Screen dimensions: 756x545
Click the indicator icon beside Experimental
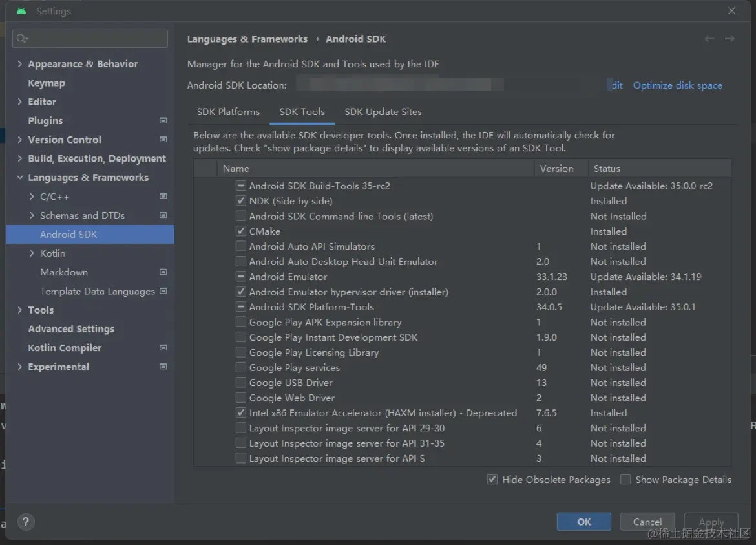click(x=163, y=367)
